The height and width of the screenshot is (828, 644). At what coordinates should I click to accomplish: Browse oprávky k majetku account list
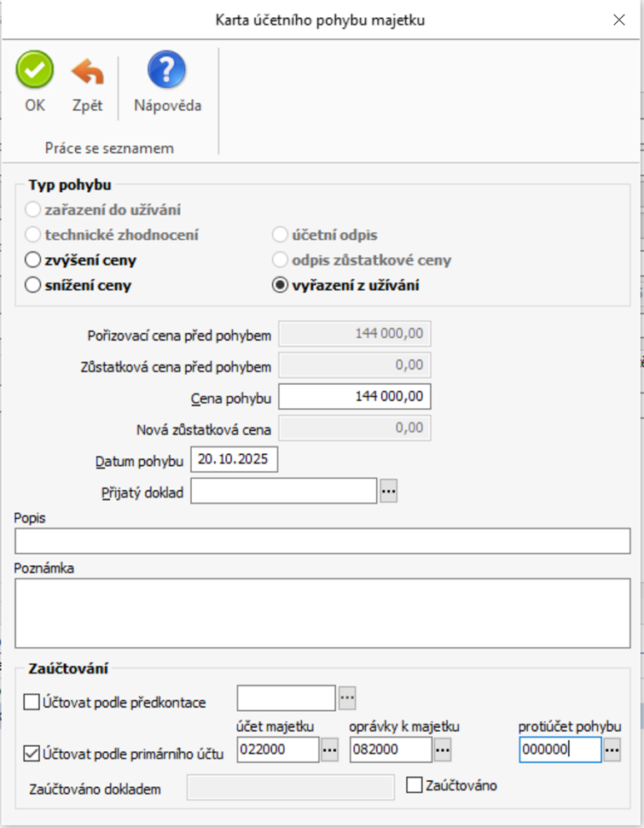pyautogui.click(x=443, y=750)
